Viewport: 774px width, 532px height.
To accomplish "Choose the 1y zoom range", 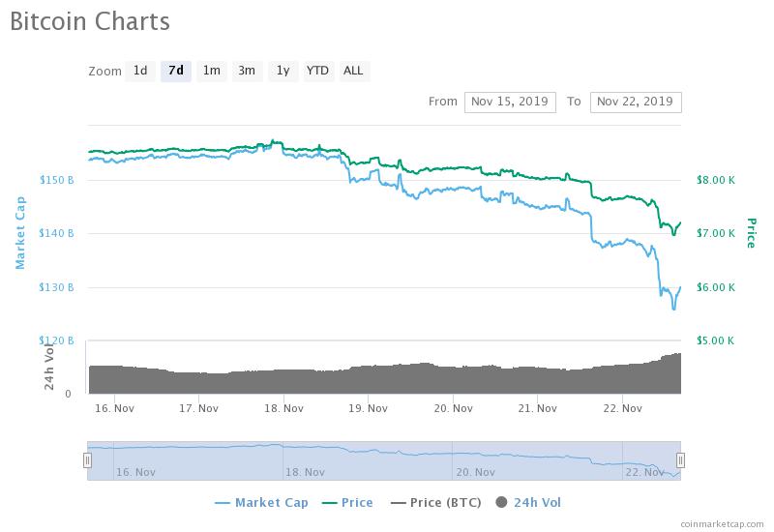I will coord(283,71).
